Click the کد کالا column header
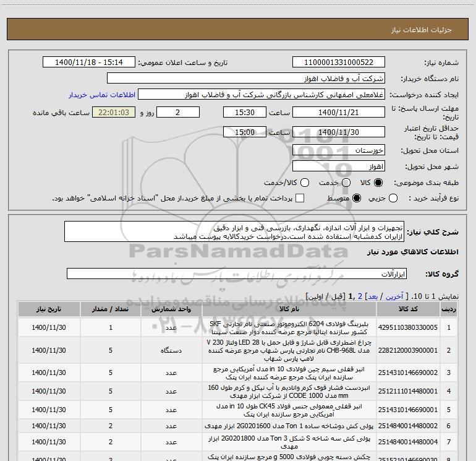 pyautogui.click(x=408, y=309)
